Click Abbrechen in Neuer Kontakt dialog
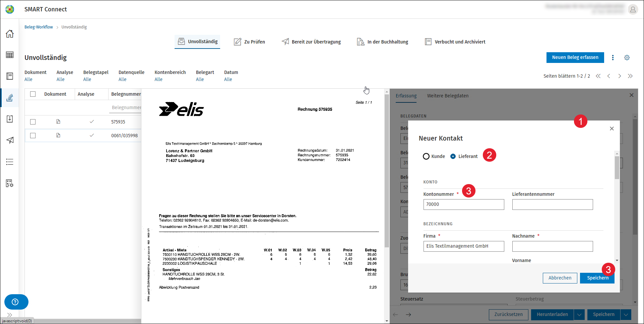The height and width of the screenshot is (324, 644). [x=560, y=278]
